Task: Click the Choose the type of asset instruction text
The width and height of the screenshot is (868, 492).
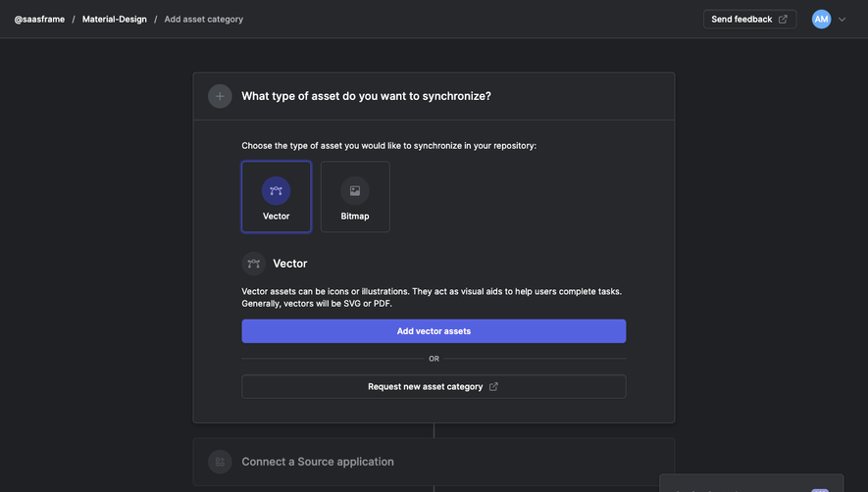Action: (x=388, y=146)
